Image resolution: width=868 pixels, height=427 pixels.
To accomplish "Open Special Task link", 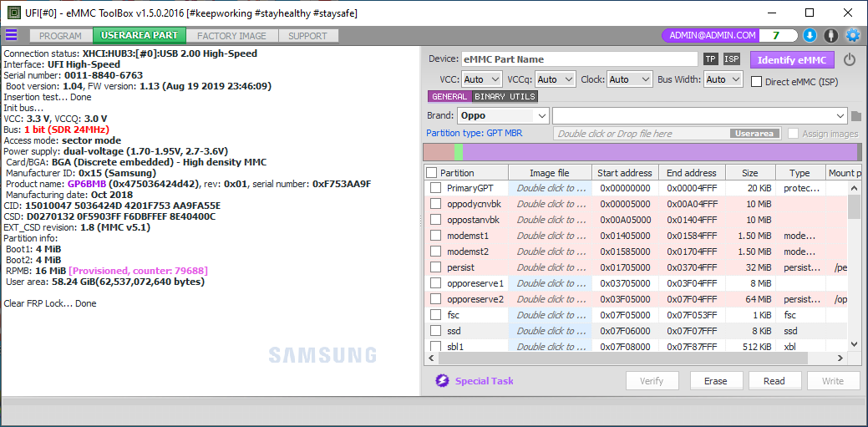I will pyautogui.click(x=484, y=381).
